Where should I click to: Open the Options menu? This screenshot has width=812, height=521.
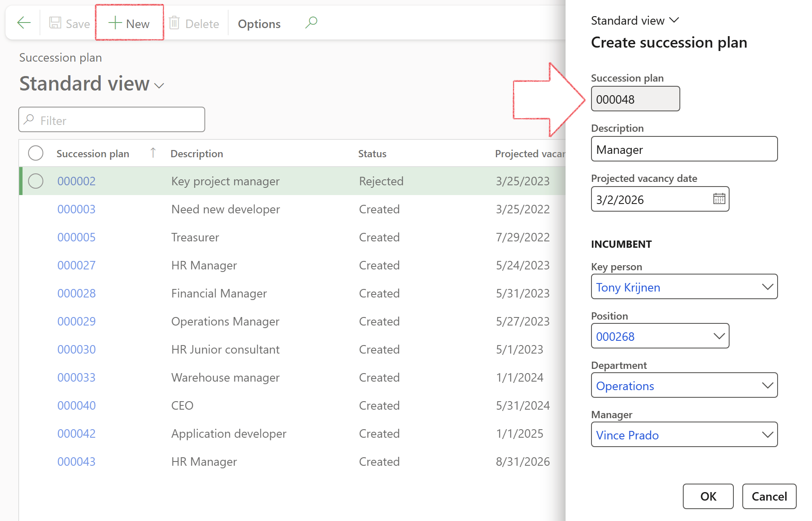point(259,24)
